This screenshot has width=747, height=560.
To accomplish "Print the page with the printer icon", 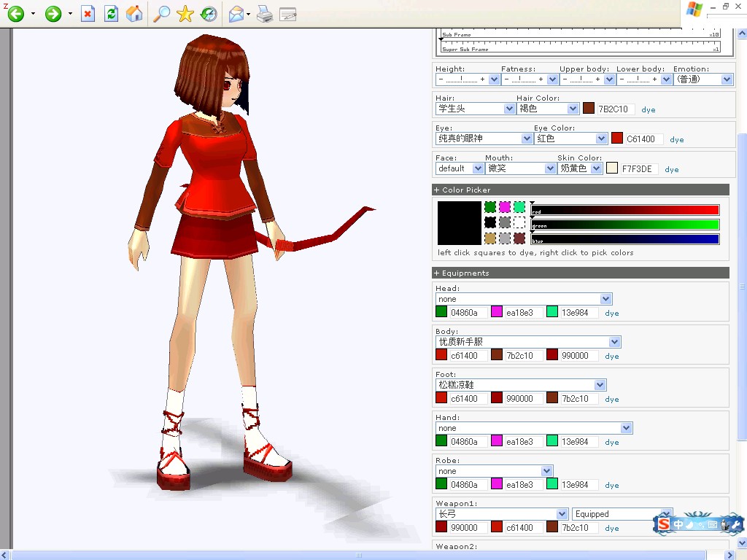I will [265, 15].
